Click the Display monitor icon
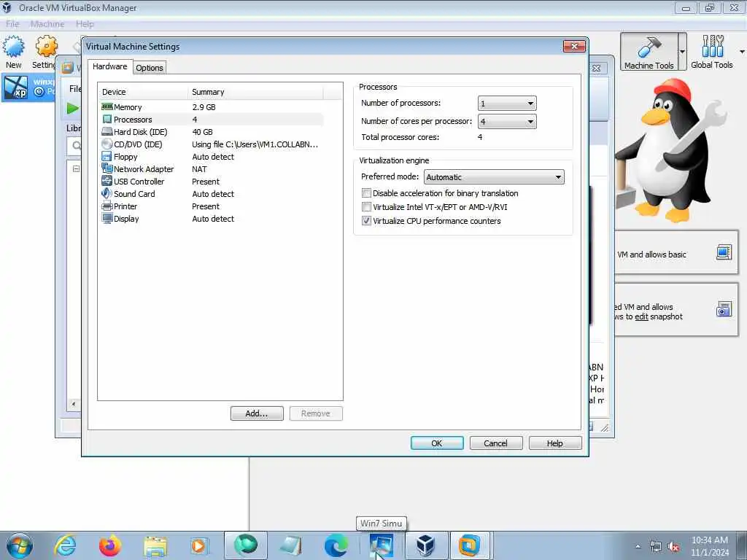 107,219
